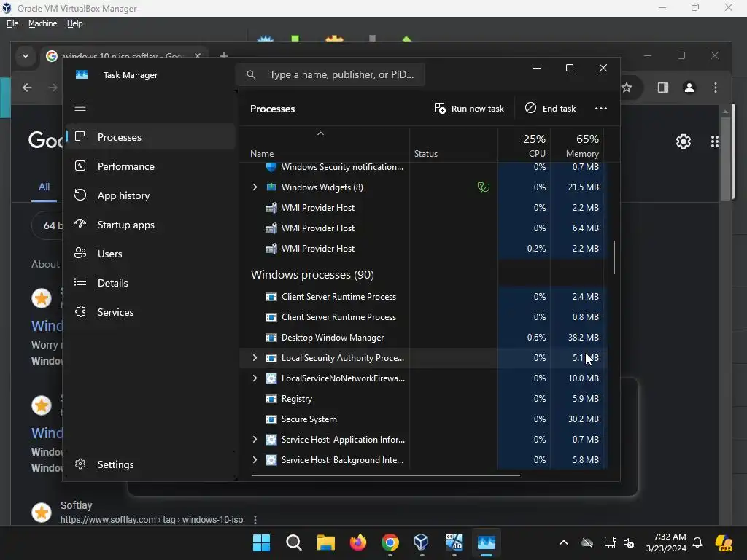The image size is (747, 560).
Task: Open the three-dot more options menu
Action: point(601,109)
